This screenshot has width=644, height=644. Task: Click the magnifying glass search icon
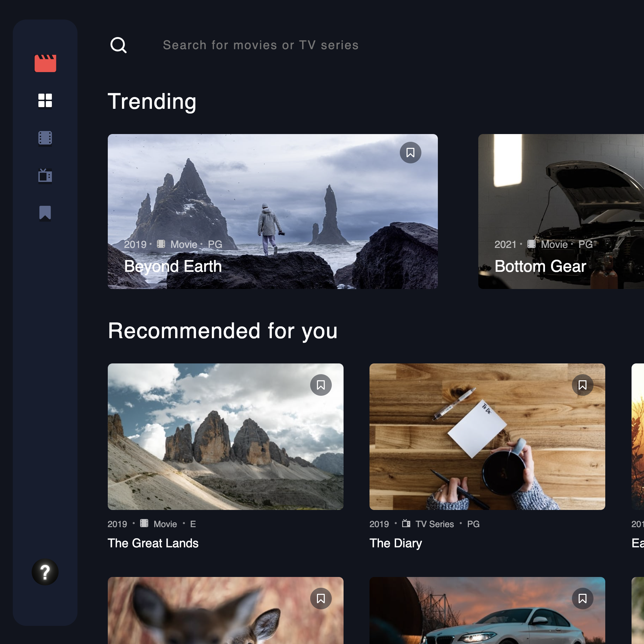click(x=119, y=45)
